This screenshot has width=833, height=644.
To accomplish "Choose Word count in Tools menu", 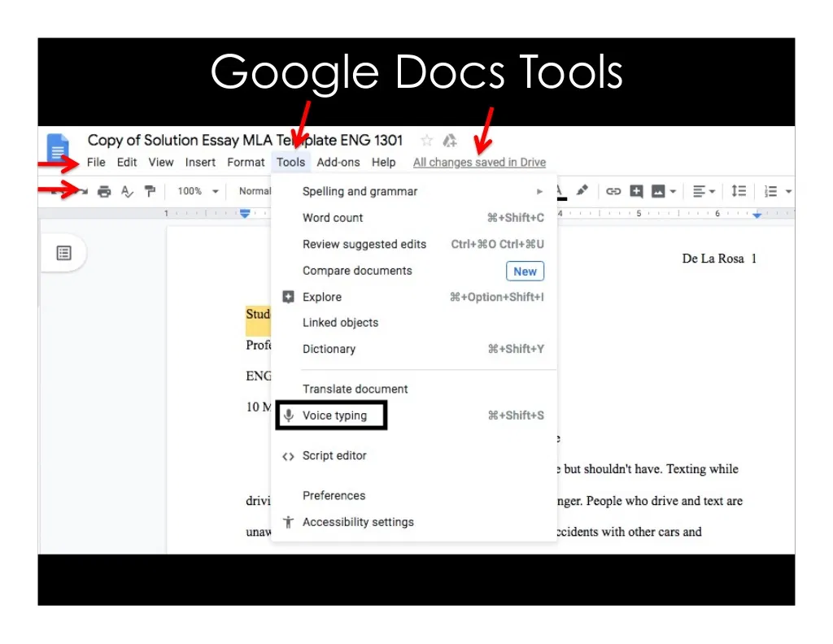I will [x=333, y=218].
